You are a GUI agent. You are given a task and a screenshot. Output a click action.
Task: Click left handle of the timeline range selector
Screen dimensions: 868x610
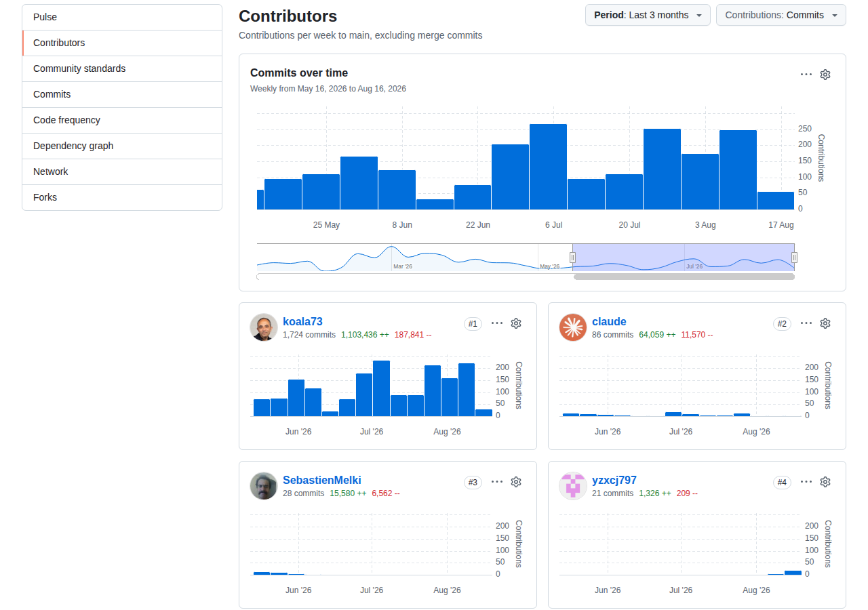tap(572, 258)
